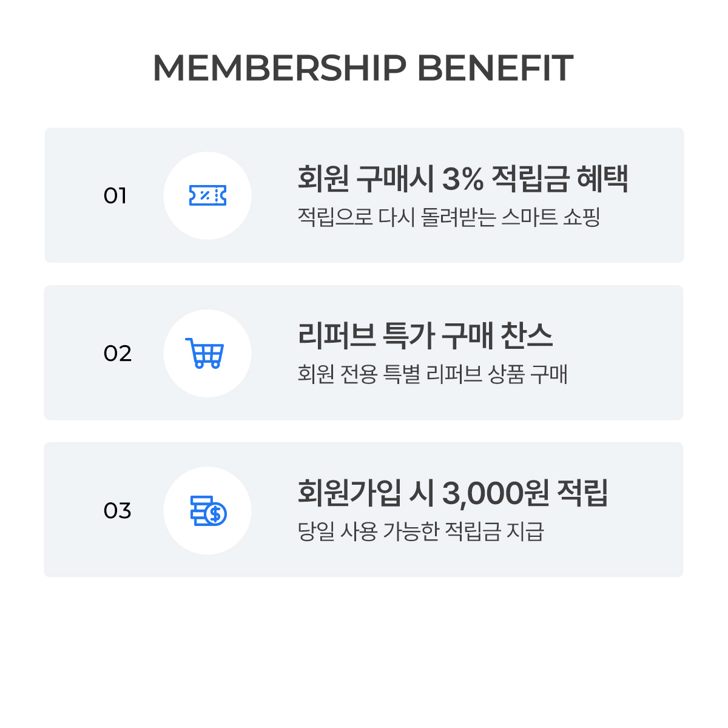The height and width of the screenshot is (728, 728).
Task: Click the 찬스 word in second heading
Action: (x=526, y=335)
